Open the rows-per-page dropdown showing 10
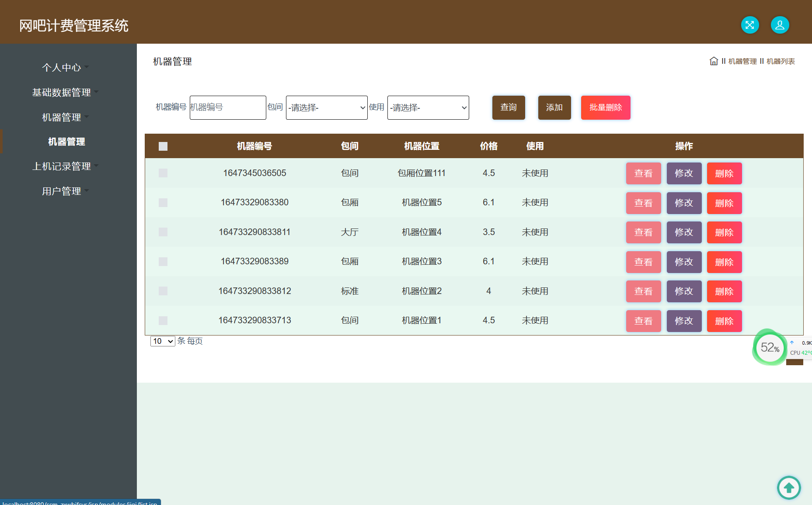This screenshot has height=505, width=812. coord(163,341)
